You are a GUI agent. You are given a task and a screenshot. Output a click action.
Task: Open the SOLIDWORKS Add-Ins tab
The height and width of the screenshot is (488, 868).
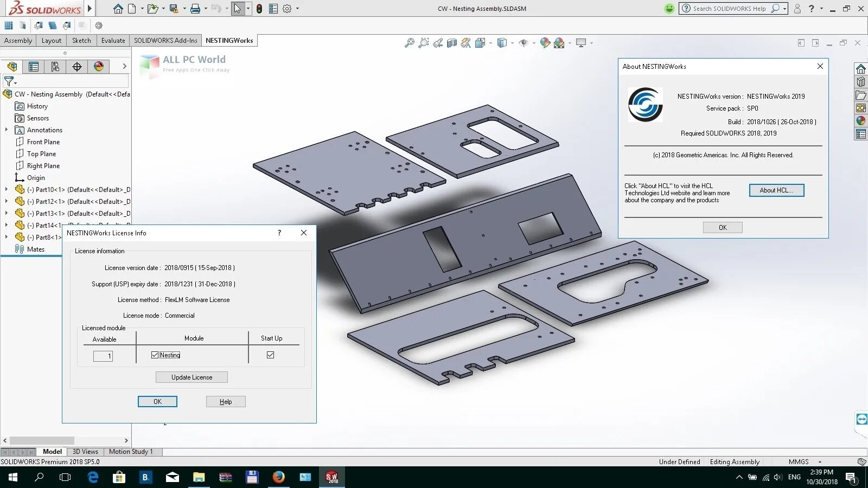[165, 41]
